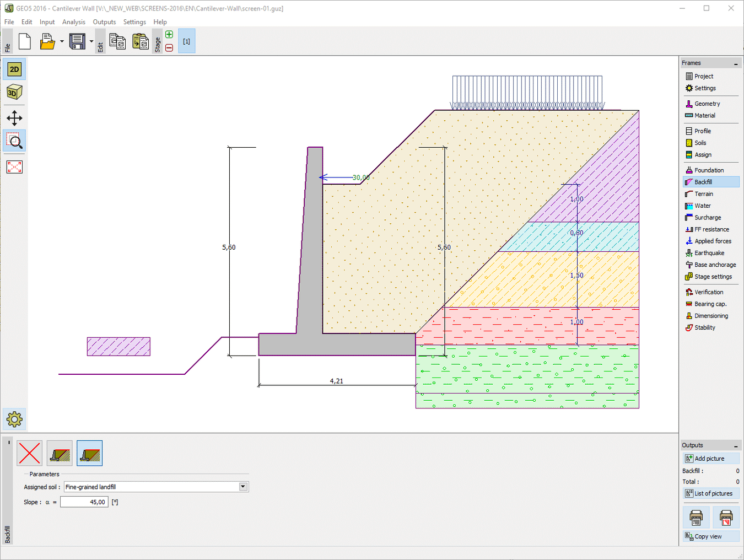Open the Save file dropdown arrow
744x560 pixels.
tap(91, 41)
